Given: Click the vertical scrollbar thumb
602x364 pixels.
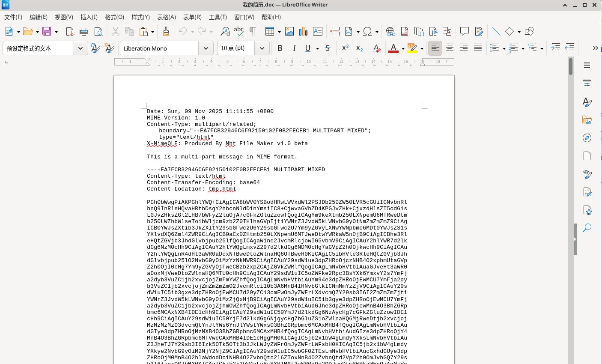Looking at the screenshot, I should (571, 66).
